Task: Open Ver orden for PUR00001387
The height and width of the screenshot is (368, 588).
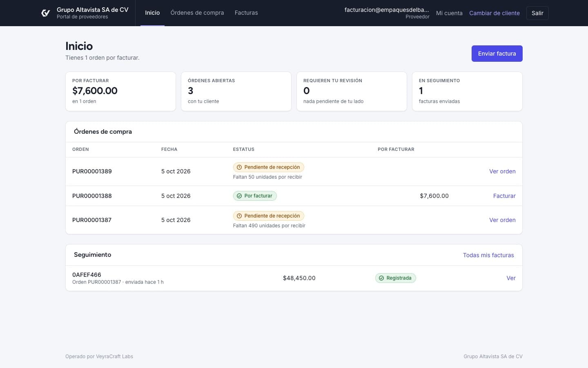Action: click(x=502, y=220)
